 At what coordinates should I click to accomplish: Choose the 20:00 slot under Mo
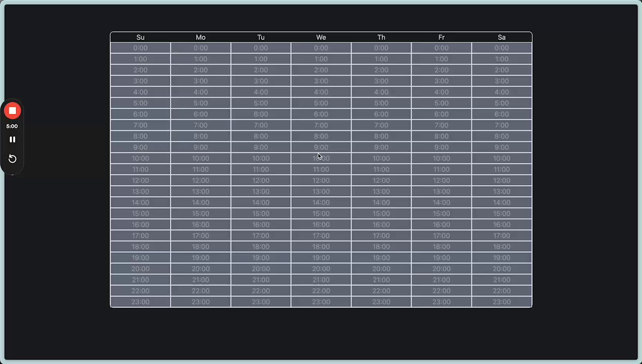(x=201, y=269)
